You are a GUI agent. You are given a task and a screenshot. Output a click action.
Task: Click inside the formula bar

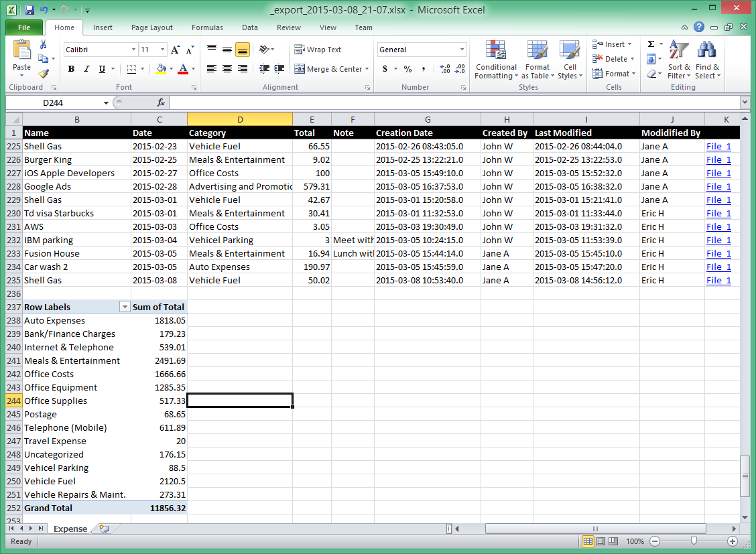455,102
